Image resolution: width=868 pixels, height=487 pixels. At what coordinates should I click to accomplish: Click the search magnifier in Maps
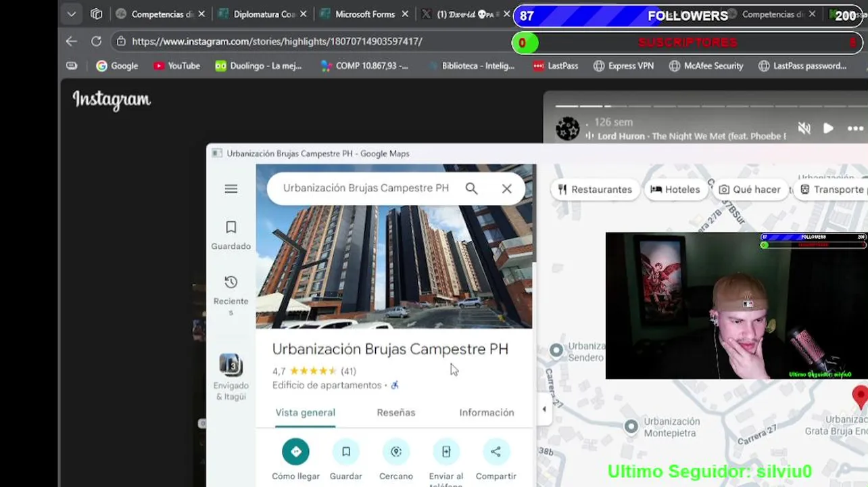pos(471,189)
